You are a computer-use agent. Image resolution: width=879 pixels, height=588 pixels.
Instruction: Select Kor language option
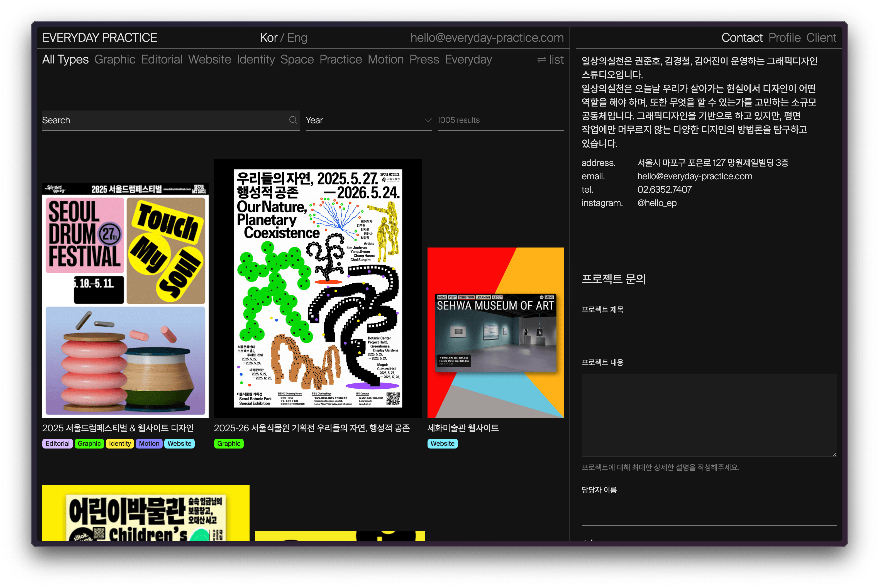tap(268, 38)
